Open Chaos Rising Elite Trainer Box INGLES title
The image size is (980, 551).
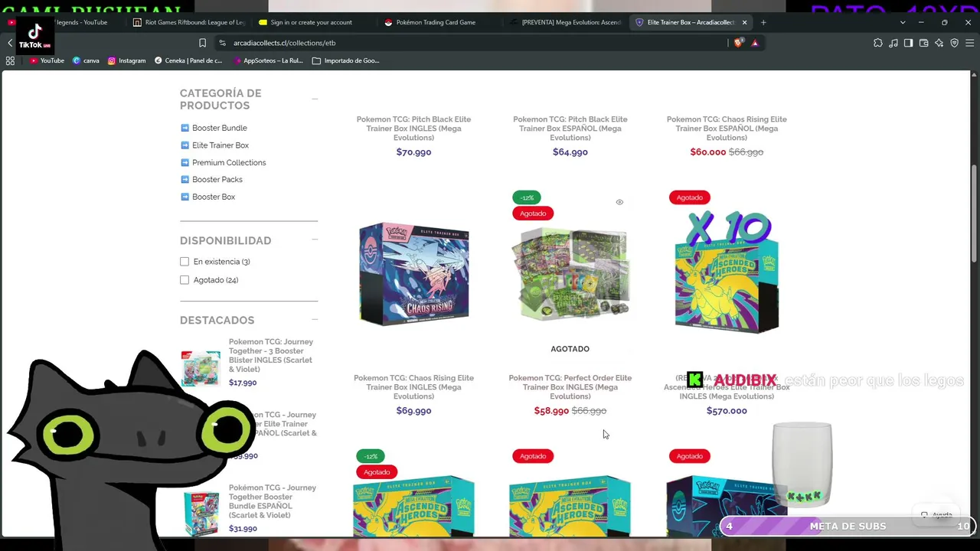click(x=413, y=387)
